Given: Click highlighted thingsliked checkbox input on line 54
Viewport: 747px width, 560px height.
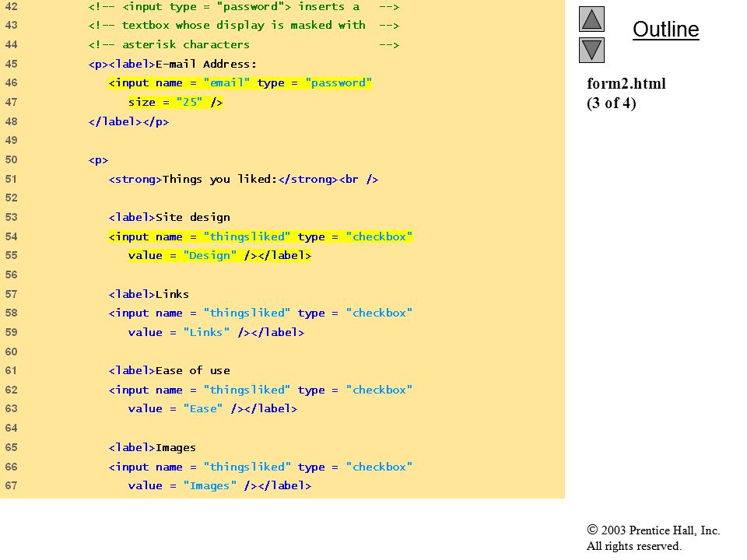Looking at the screenshot, I should point(260,236).
